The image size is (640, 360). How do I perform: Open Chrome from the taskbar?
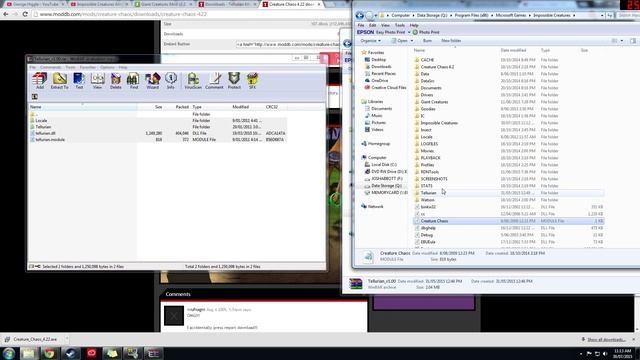click(49, 353)
